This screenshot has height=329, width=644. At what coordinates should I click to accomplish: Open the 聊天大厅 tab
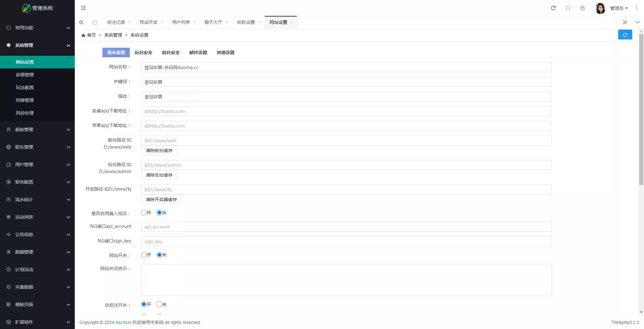(x=213, y=22)
